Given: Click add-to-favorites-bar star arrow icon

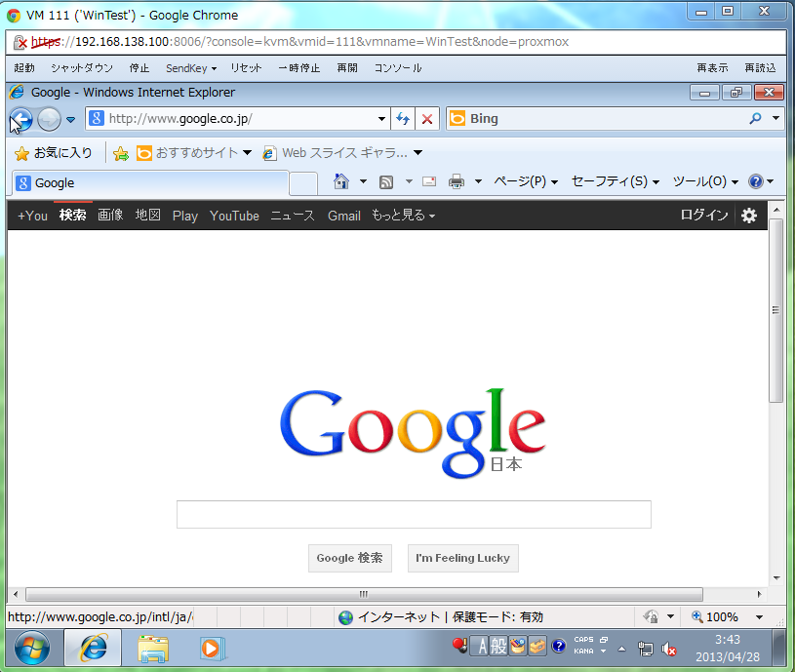Looking at the screenshot, I should click(x=121, y=153).
